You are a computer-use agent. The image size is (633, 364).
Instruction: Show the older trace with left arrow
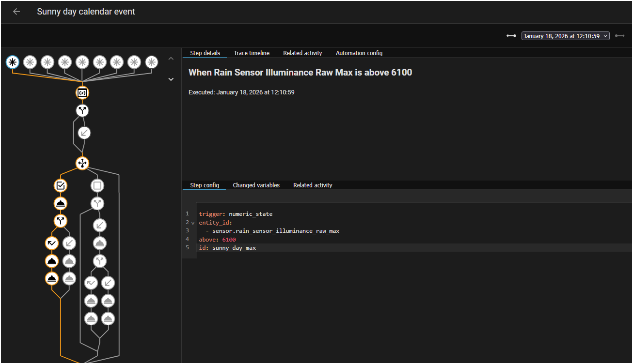coord(511,36)
